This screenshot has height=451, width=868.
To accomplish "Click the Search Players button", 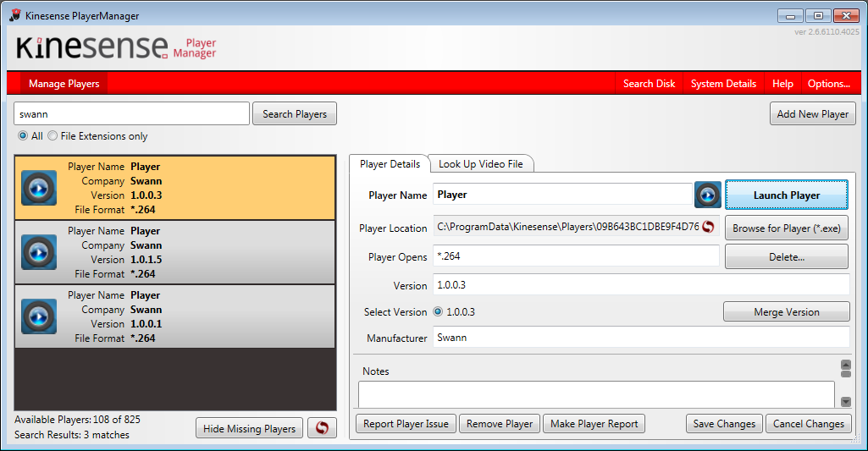I will pos(295,114).
